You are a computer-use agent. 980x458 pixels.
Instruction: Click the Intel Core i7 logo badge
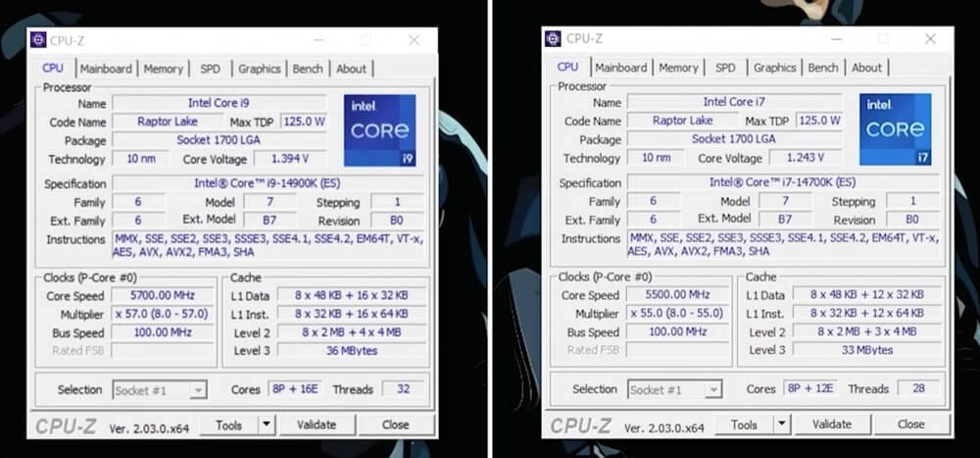895,129
